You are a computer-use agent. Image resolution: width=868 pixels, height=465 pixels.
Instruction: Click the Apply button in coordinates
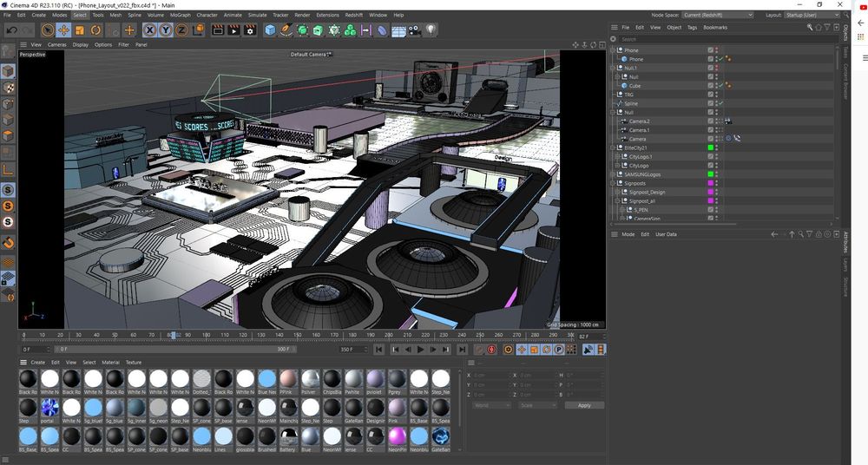(x=584, y=405)
